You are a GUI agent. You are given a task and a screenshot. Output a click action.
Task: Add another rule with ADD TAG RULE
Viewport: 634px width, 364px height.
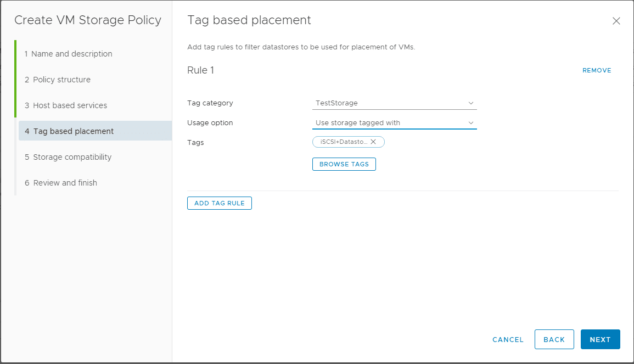tap(220, 203)
